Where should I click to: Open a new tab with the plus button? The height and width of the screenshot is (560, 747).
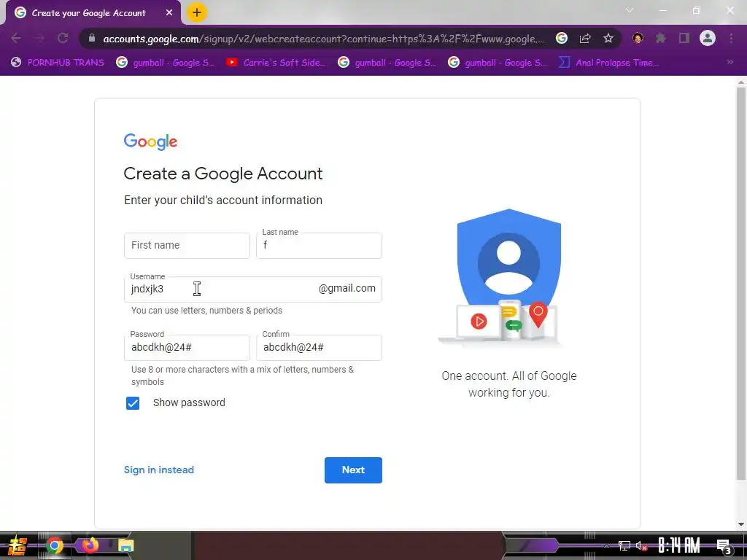click(197, 12)
